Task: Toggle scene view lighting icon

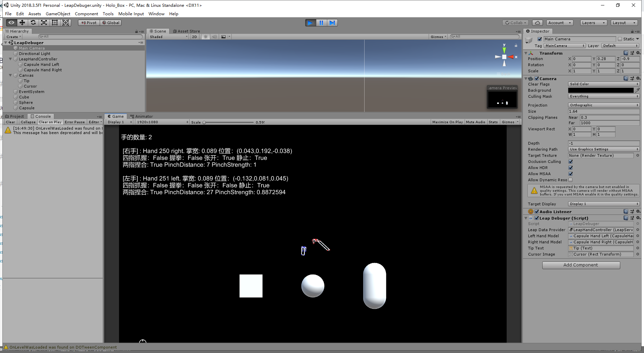Action: (x=206, y=37)
